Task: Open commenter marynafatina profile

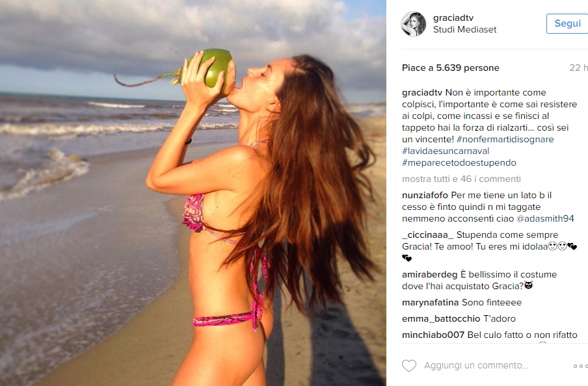Action: tap(430, 302)
